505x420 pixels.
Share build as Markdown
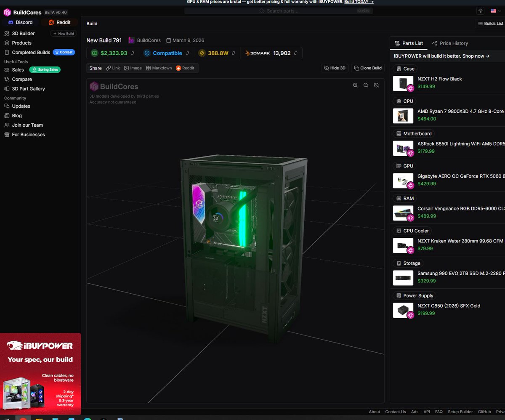tap(159, 68)
